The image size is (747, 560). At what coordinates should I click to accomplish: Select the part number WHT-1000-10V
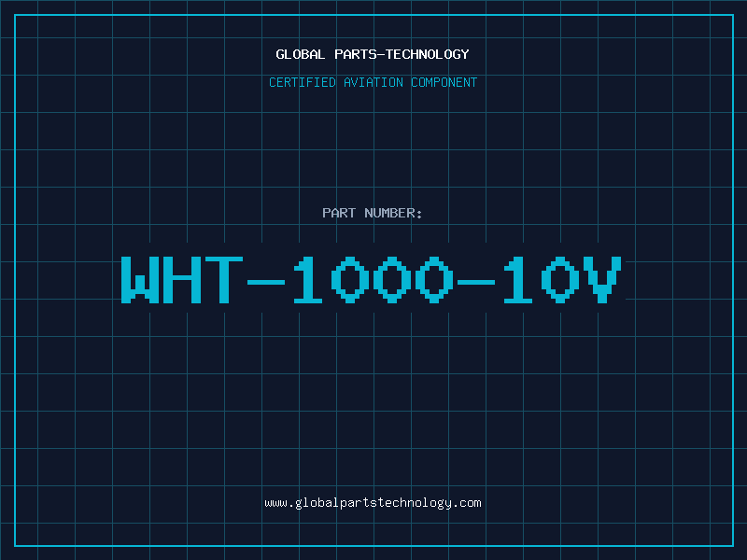point(372,279)
